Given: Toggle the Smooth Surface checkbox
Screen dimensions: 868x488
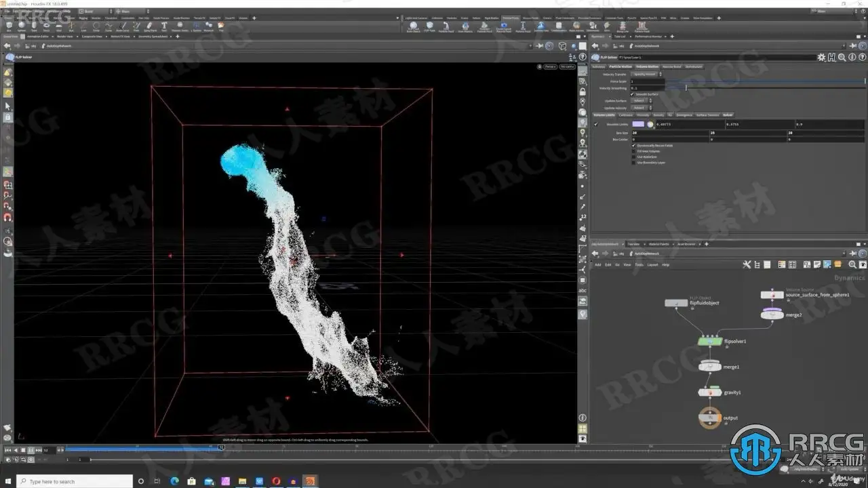Looking at the screenshot, I should point(633,94).
